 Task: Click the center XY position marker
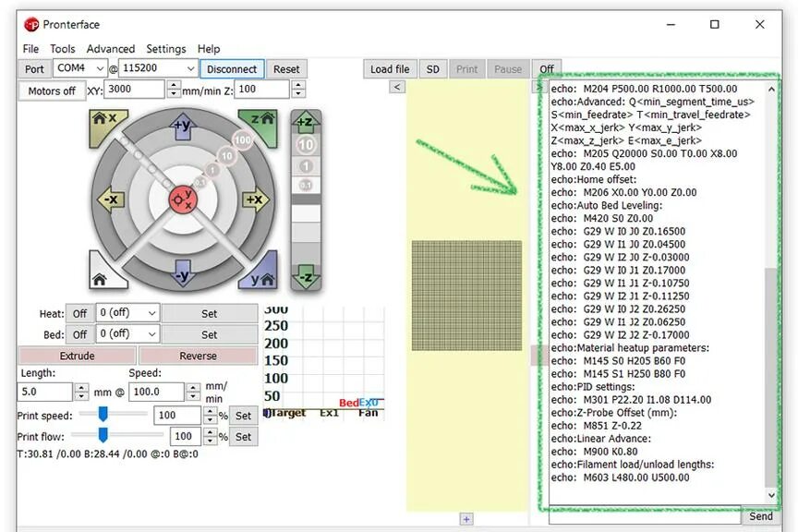coord(183,199)
